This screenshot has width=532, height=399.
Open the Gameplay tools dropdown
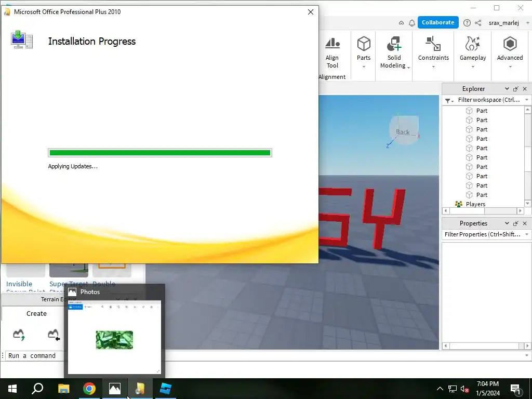click(x=473, y=52)
